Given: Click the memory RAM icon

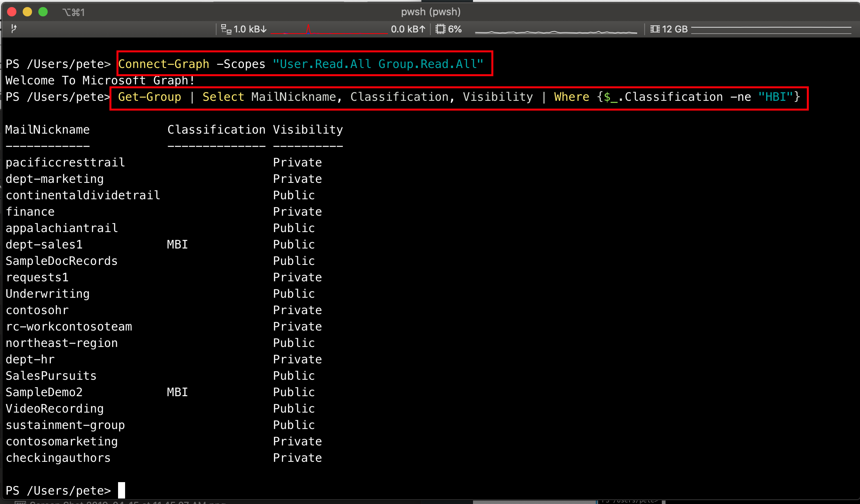Looking at the screenshot, I should [x=655, y=29].
